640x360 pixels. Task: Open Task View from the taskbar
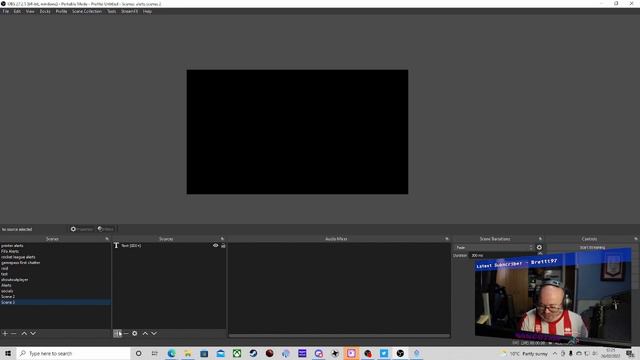coord(155,353)
